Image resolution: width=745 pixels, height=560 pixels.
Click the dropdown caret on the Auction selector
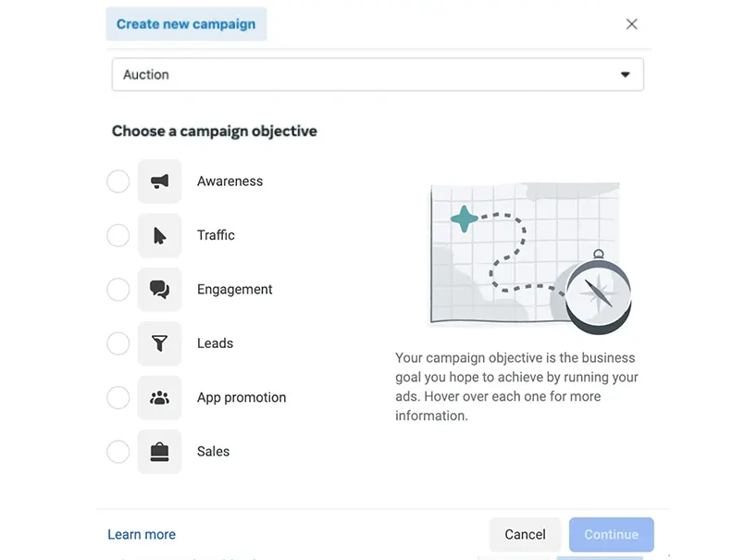tap(625, 74)
